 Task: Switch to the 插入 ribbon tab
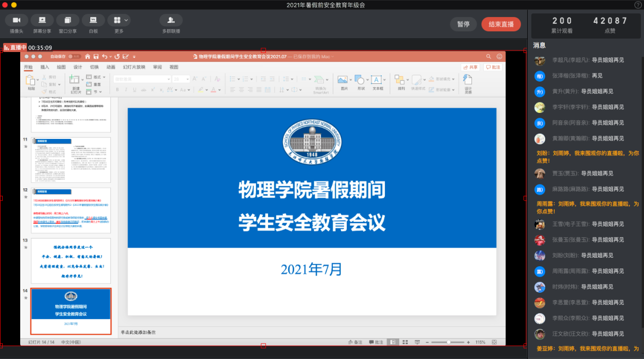tap(45, 67)
